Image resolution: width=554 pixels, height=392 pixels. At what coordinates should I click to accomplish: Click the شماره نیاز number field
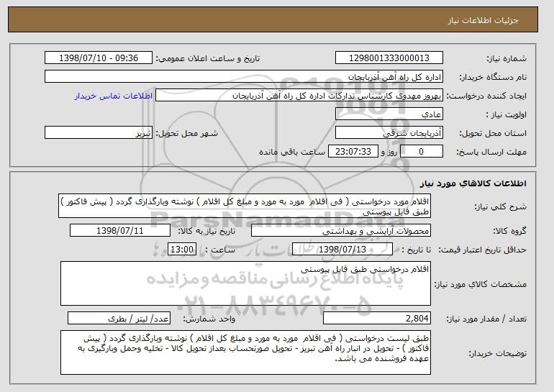click(x=389, y=58)
